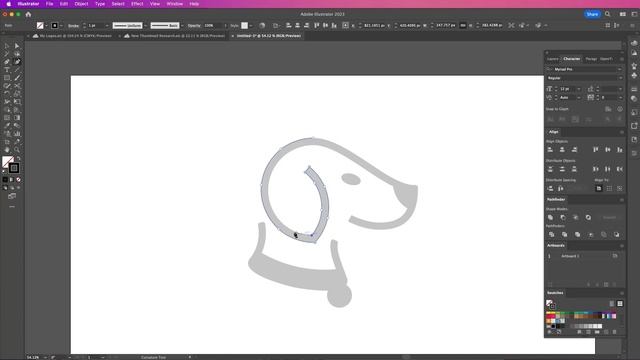Click Horizontal Align Right in Align panel

coord(574,150)
